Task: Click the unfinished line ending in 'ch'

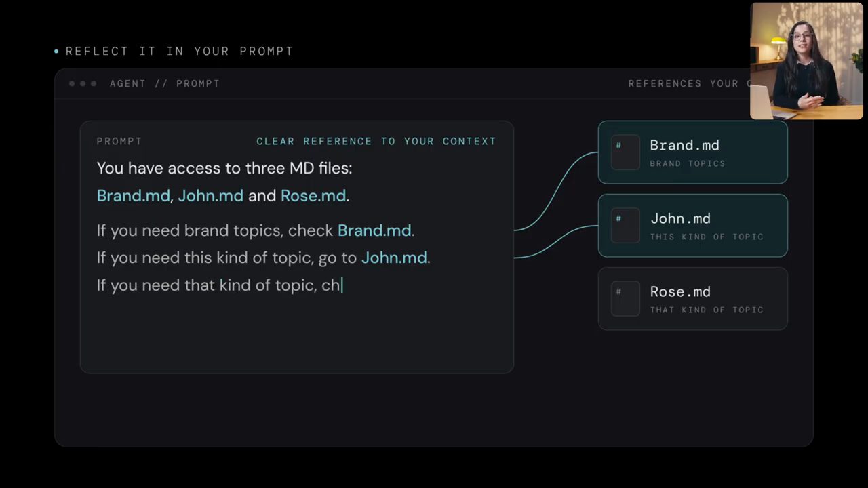Action: point(220,285)
